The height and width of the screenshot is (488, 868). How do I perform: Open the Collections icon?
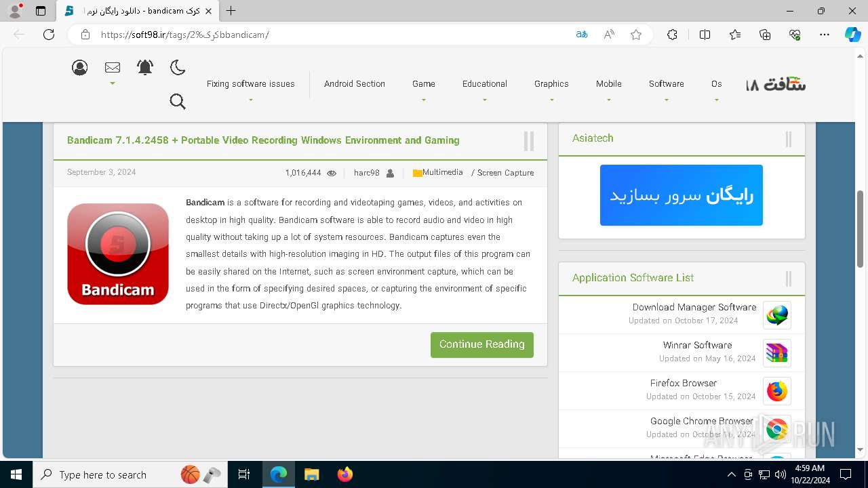[x=765, y=35]
